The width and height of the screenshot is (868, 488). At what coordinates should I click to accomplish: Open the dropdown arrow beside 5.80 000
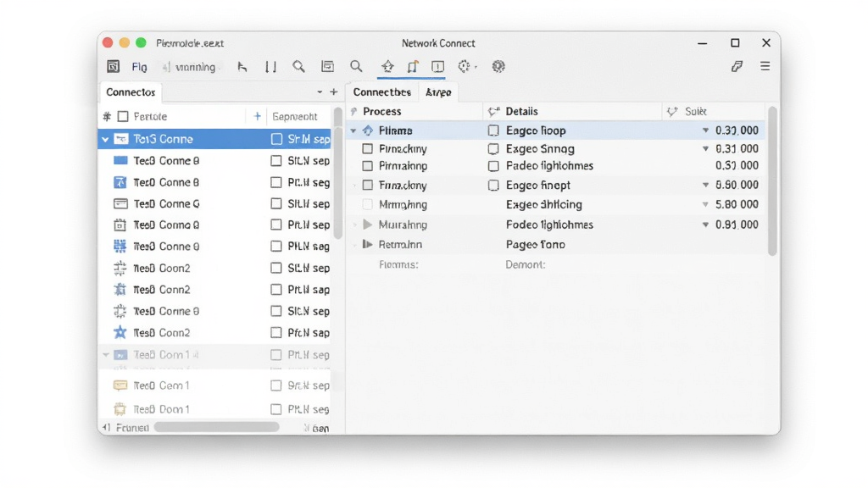pyautogui.click(x=706, y=204)
